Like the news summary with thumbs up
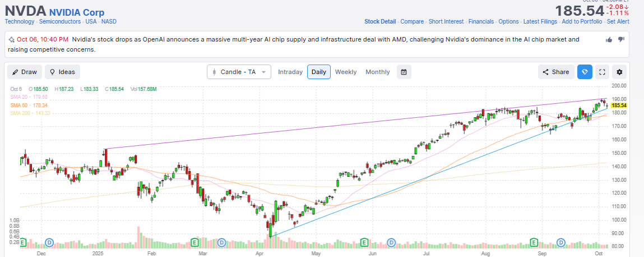 (x=609, y=39)
